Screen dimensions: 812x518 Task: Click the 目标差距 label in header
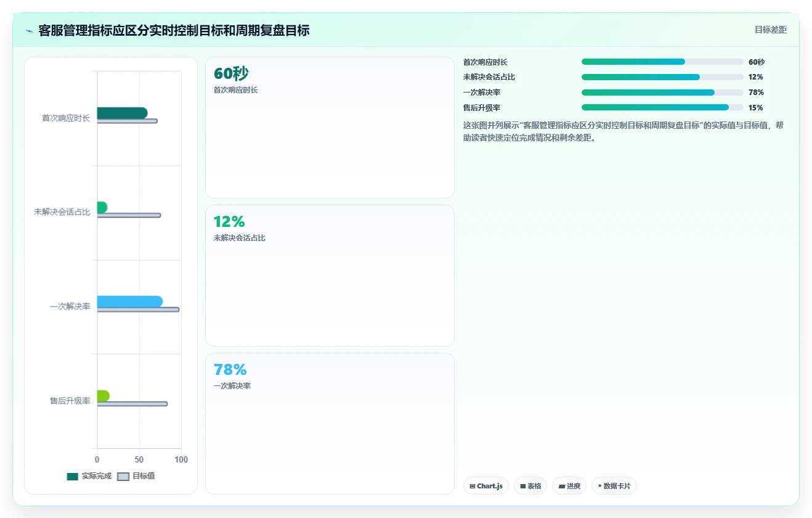point(770,30)
